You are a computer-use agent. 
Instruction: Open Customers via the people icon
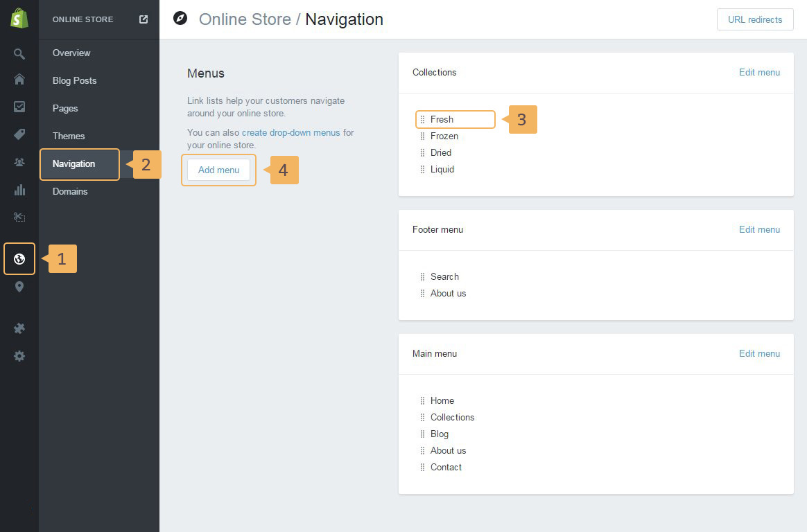click(19, 162)
